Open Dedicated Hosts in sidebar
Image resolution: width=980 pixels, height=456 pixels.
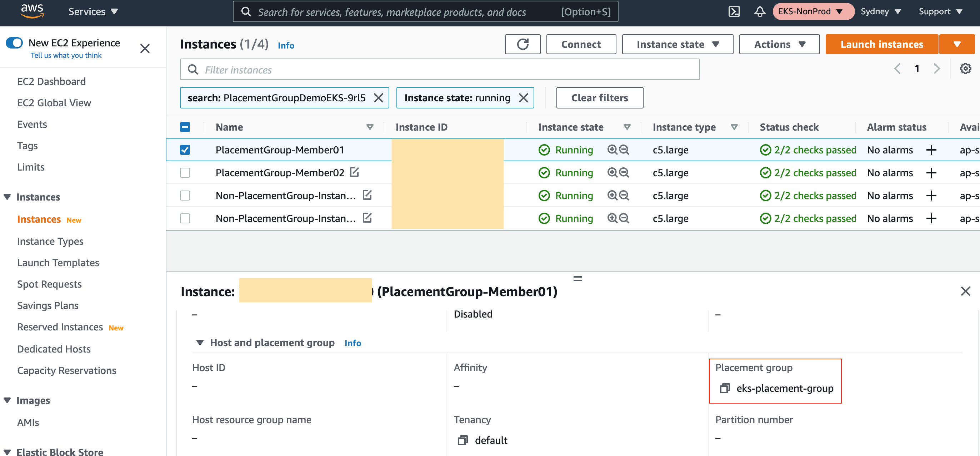[54, 349]
